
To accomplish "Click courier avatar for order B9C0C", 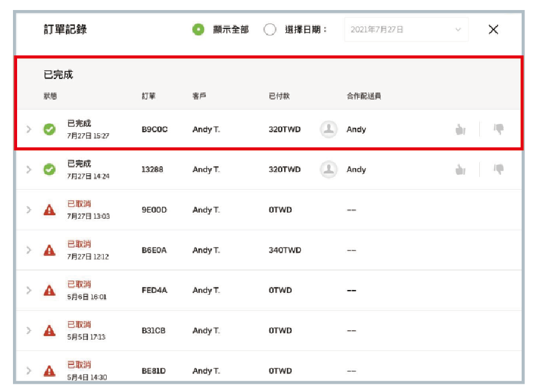I will point(329,130).
